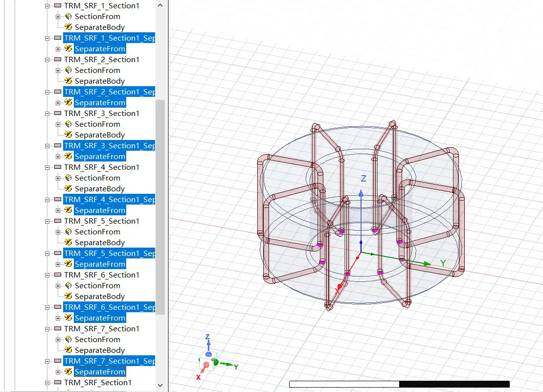
Task: Click SeparateBody icon under TRM_SRF_3_Section1
Action: pos(68,135)
